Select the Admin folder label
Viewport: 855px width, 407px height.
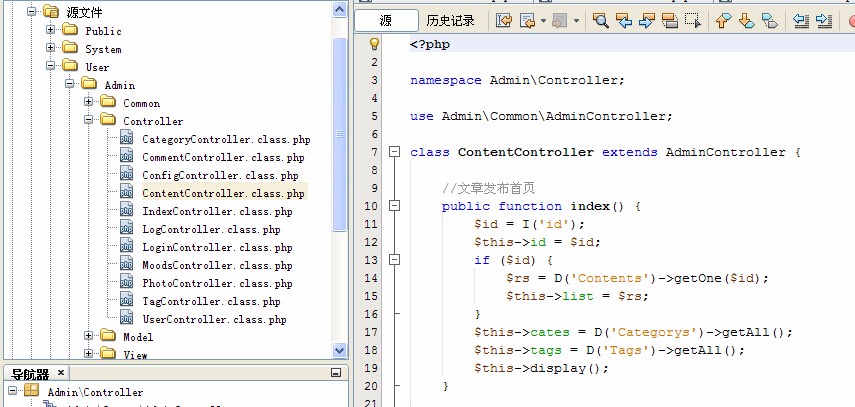point(119,85)
